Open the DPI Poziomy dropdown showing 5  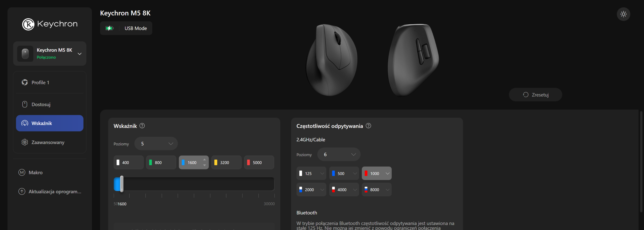pyautogui.click(x=156, y=144)
